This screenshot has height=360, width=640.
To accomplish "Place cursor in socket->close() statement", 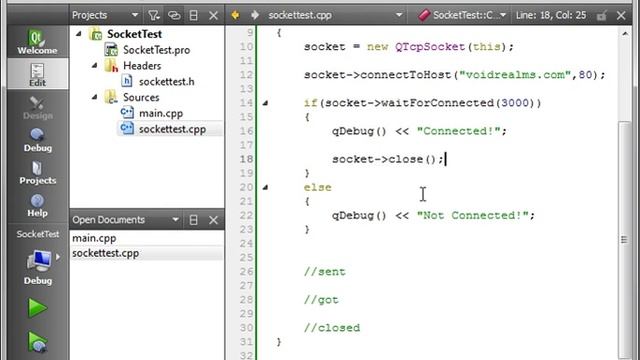I will [x=388, y=159].
